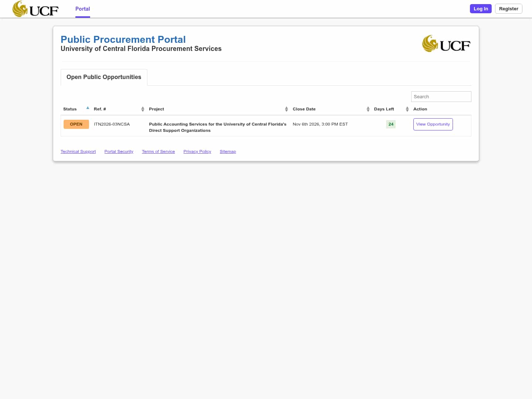
Task: Focus the Search input field
Action: (441, 96)
